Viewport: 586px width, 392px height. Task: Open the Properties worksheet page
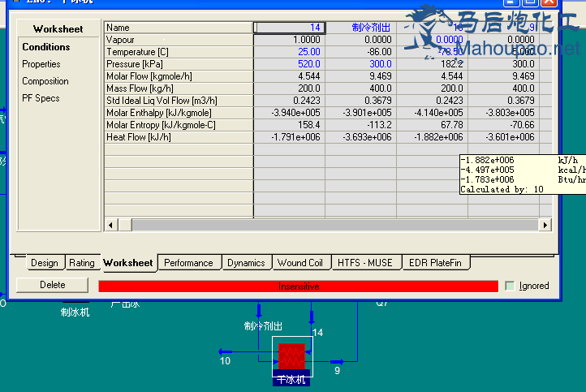(41, 64)
